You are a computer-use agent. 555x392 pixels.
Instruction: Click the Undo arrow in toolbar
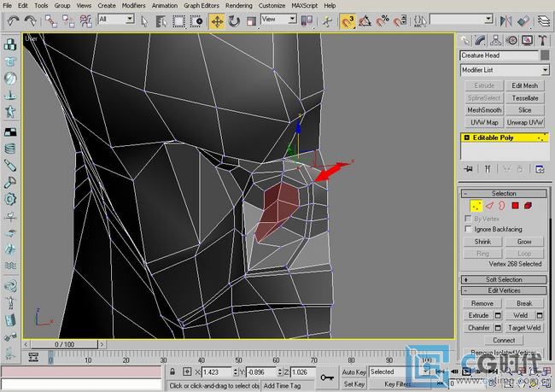point(14,21)
